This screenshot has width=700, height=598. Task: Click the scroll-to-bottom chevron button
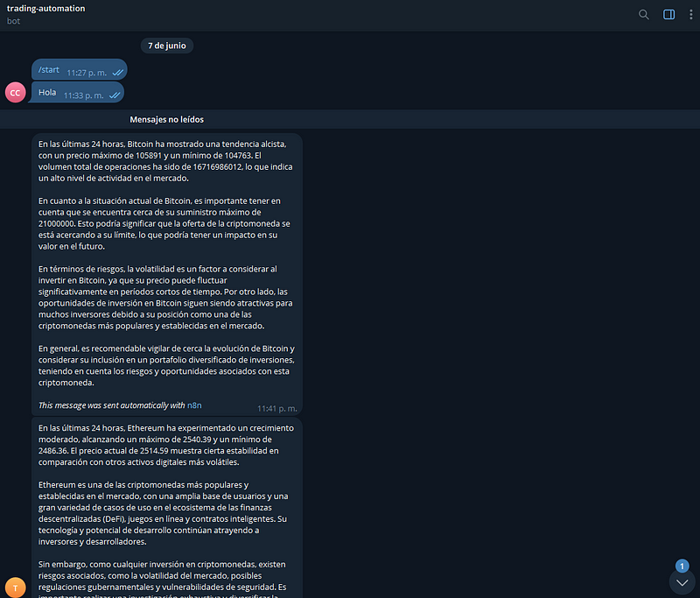click(x=682, y=582)
